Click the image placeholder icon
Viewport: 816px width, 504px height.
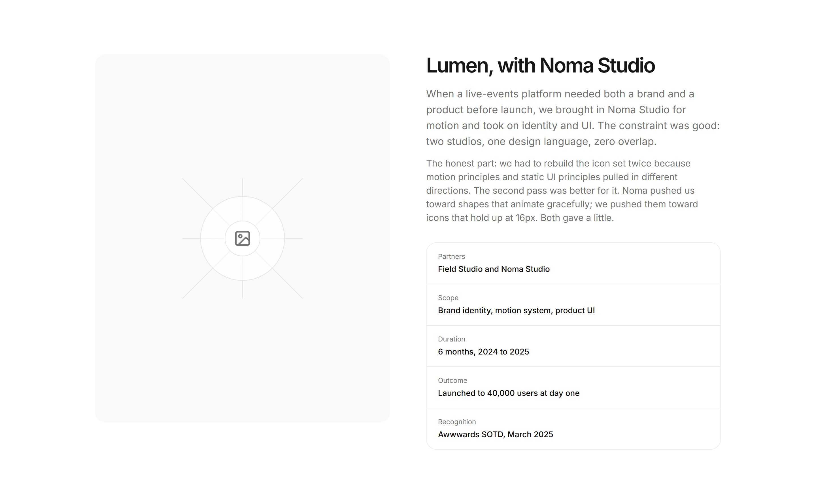(243, 238)
